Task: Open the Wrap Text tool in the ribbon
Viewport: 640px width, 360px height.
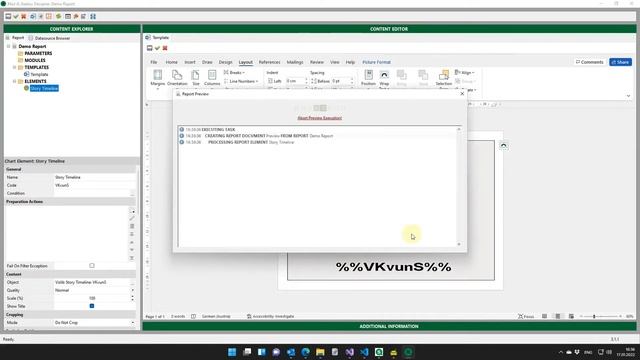Action: [384, 78]
